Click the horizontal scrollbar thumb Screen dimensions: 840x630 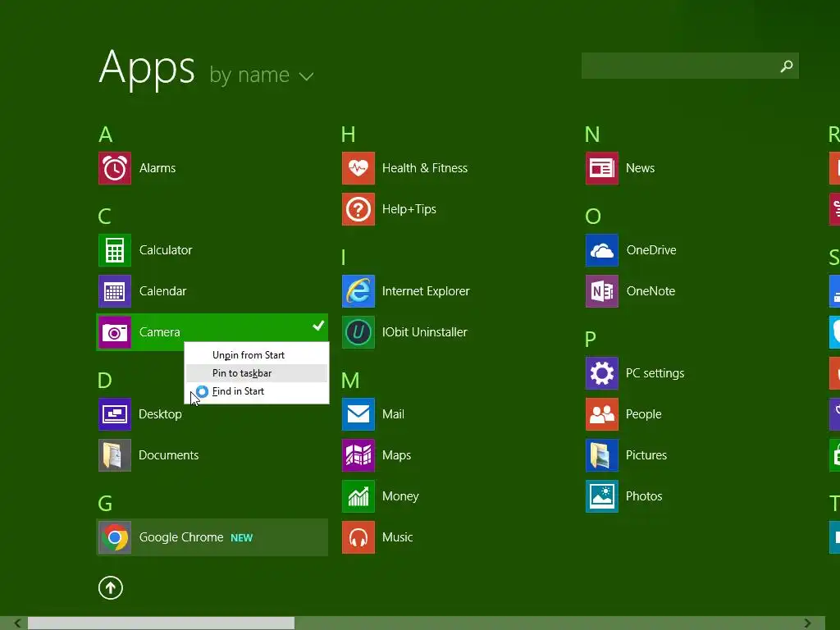pyautogui.click(x=162, y=623)
